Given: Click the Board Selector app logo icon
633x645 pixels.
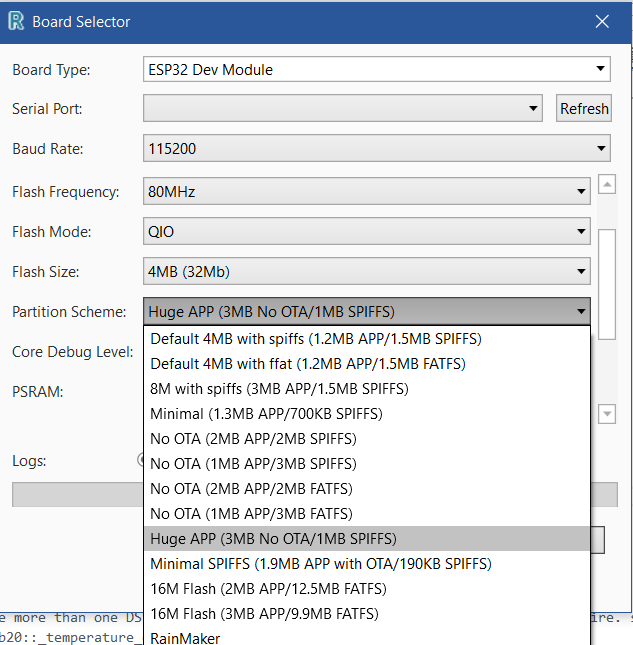Looking at the screenshot, I should tap(16, 21).
